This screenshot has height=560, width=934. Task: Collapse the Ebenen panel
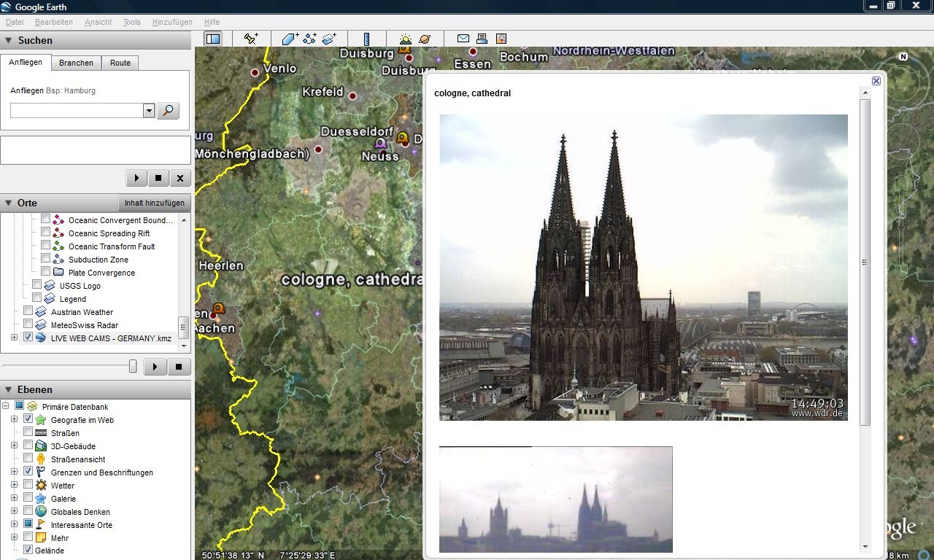[x=9, y=389]
